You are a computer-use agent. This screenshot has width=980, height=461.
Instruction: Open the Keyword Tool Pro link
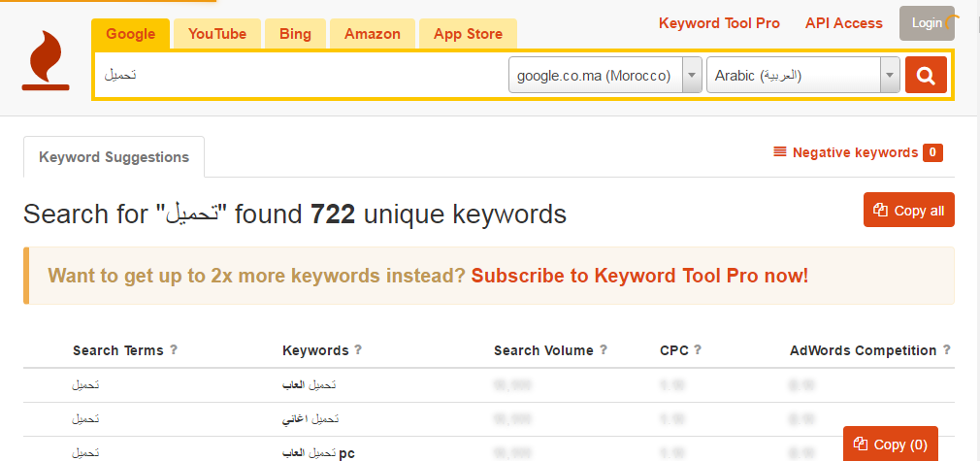pyautogui.click(x=719, y=22)
